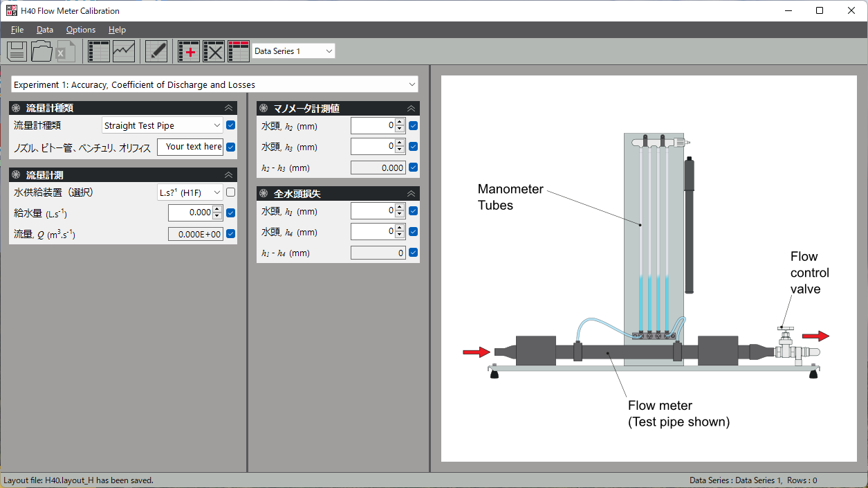Toggle checkbox for 水頭 h4 row
Screen dimensions: 868x488
pos(413,232)
